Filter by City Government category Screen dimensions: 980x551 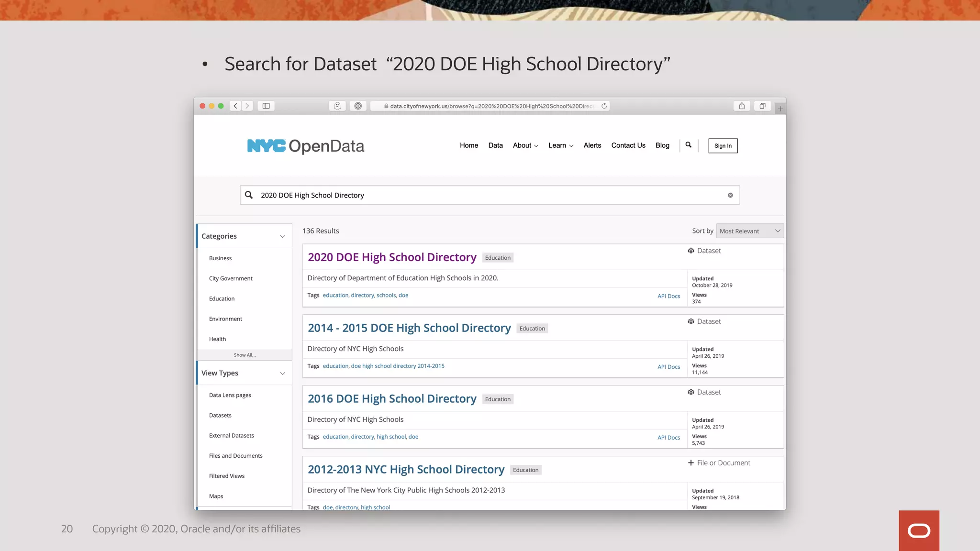coord(231,278)
